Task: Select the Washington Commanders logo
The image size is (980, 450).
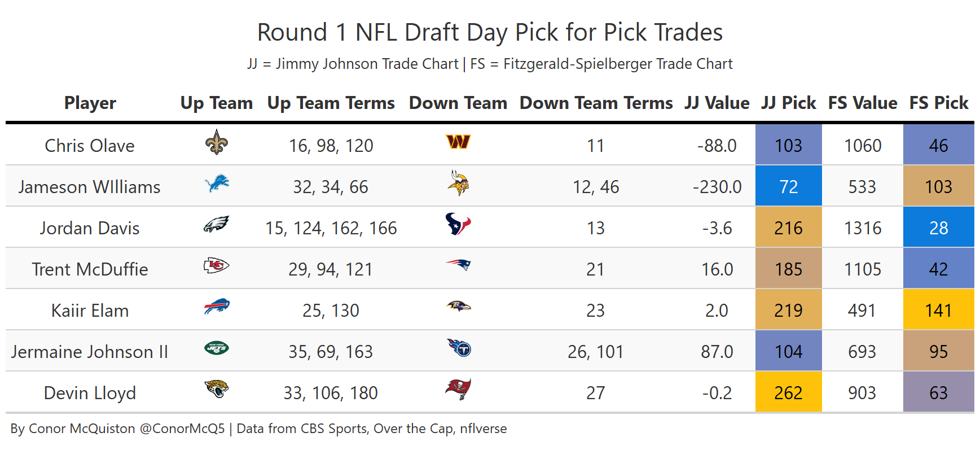Action: coord(458,142)
